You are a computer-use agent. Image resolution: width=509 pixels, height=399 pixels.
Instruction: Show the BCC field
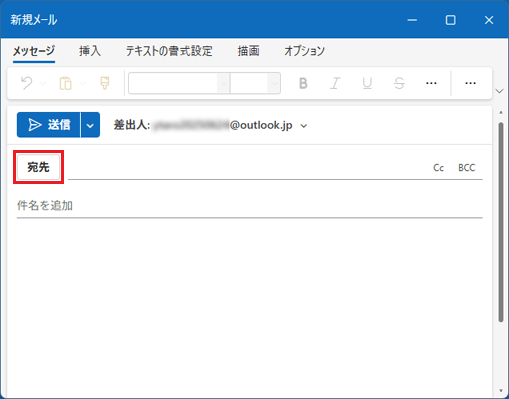(x=466, y=168)
